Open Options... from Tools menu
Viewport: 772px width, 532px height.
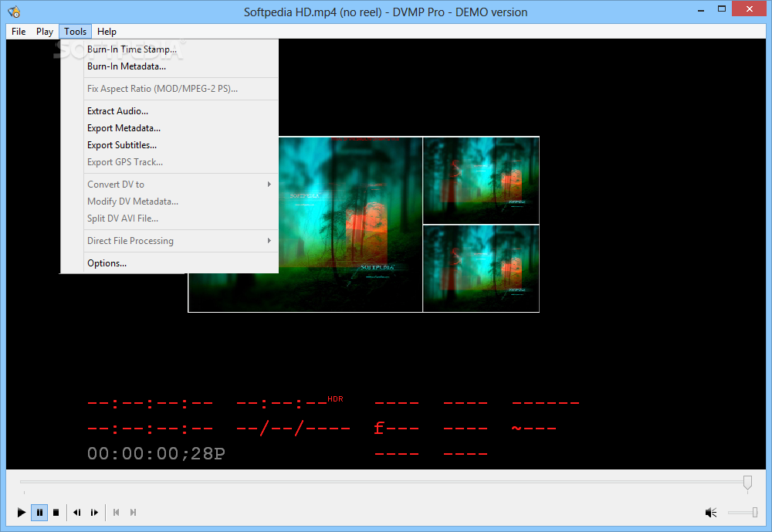coord(169,263)
